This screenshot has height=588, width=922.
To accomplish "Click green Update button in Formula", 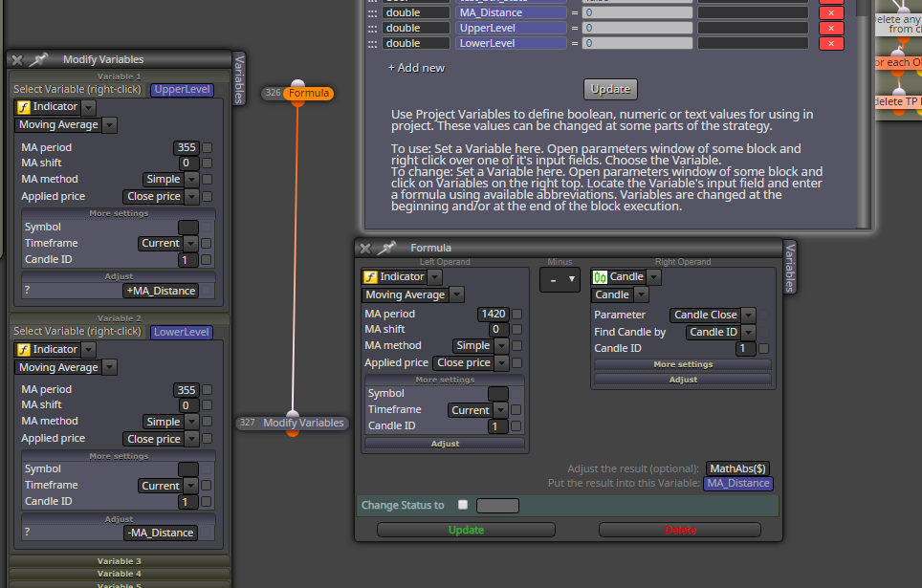I will tap(467, 530).
